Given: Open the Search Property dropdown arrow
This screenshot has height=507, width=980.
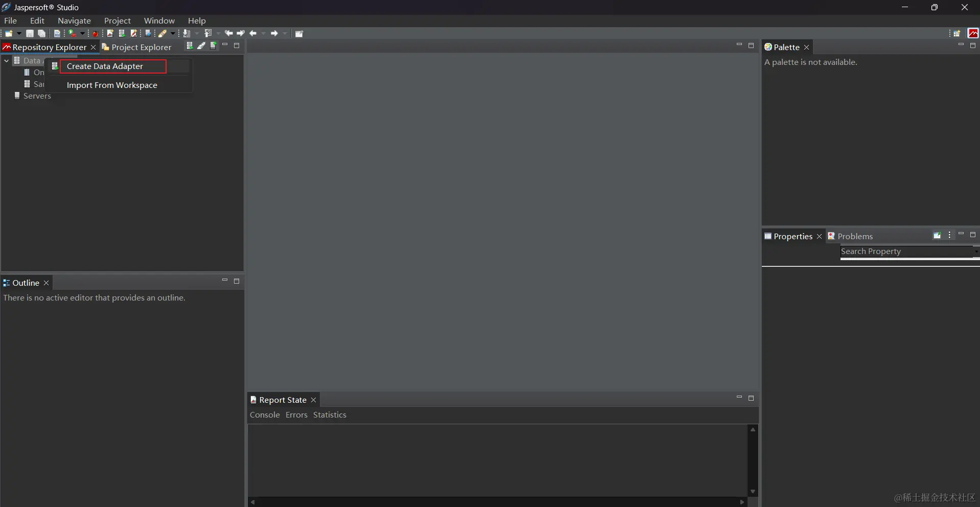Looking at the screenshot, I should [x=975, y=251].
